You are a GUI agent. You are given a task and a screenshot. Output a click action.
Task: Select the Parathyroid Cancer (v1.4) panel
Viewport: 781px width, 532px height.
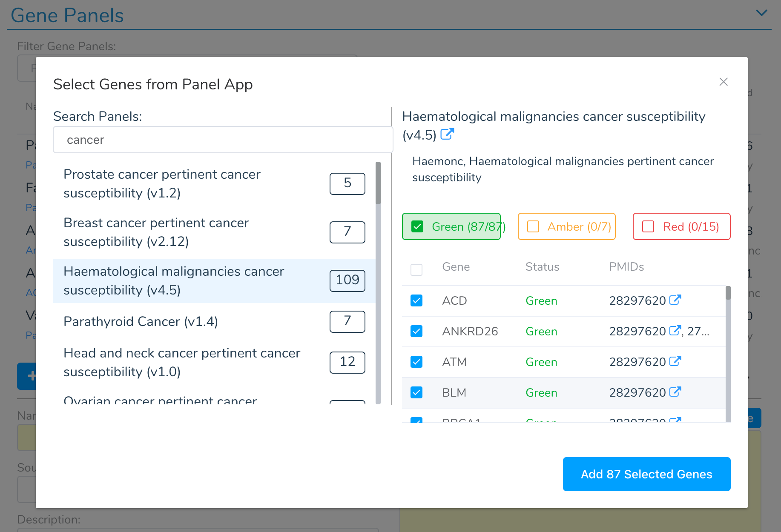pos(141,321)
